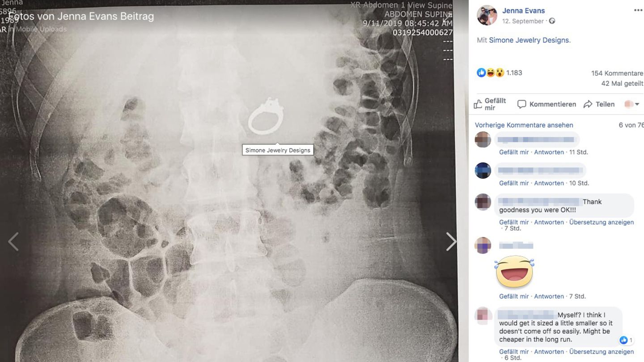This screenshot has width=644, height=362.
Task: Expand Vorherige Kommentare ansehen
Action: (524, 125)
